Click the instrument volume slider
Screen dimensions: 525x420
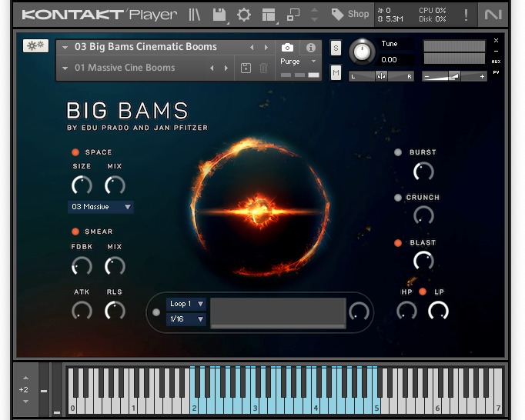click(x=453, y=76)
